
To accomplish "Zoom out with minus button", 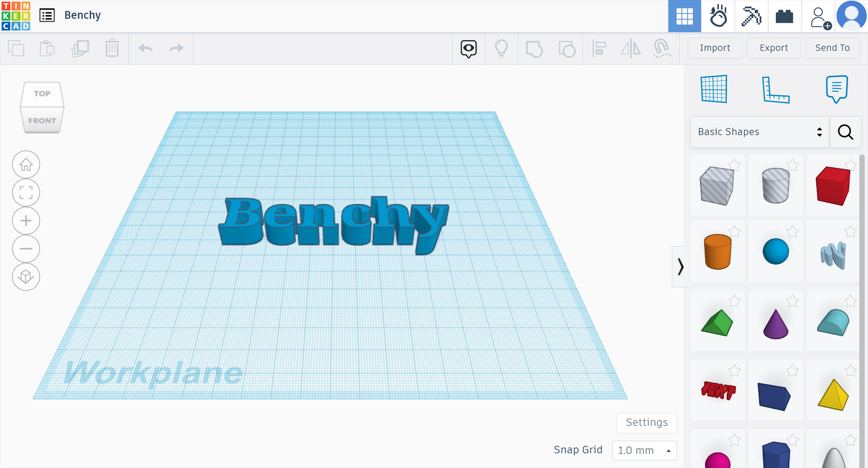I will click(x=26, y=249).
